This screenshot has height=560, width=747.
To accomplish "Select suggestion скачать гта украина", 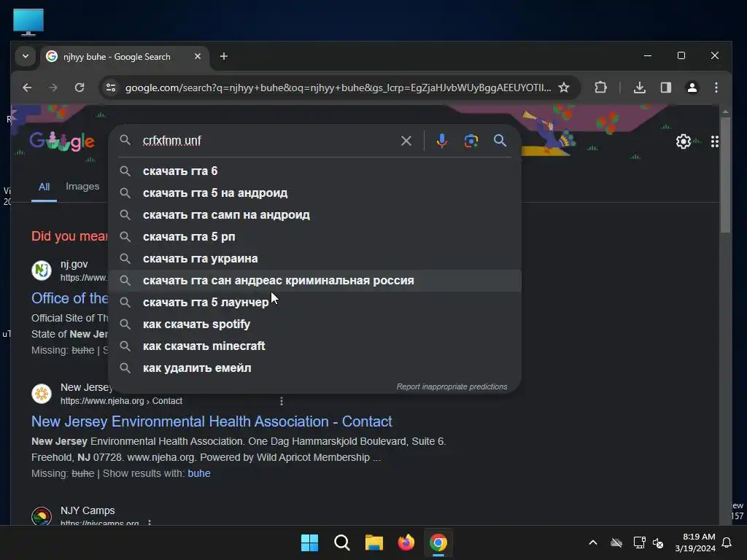I will point(315,259).
